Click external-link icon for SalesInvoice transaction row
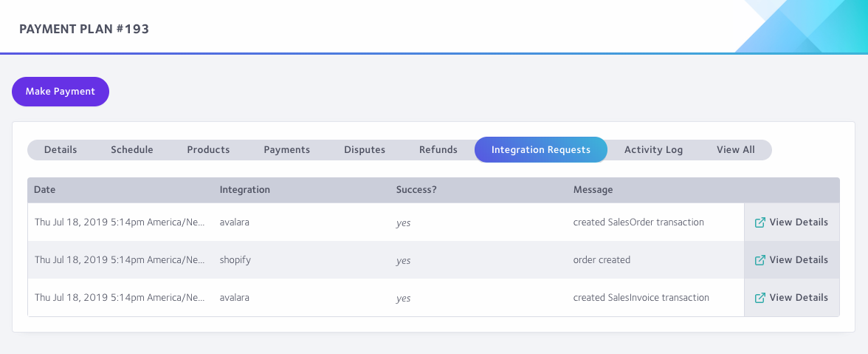The height and width of the screenshot is (354, 868). pyautogui.click(x=760, y=298)
